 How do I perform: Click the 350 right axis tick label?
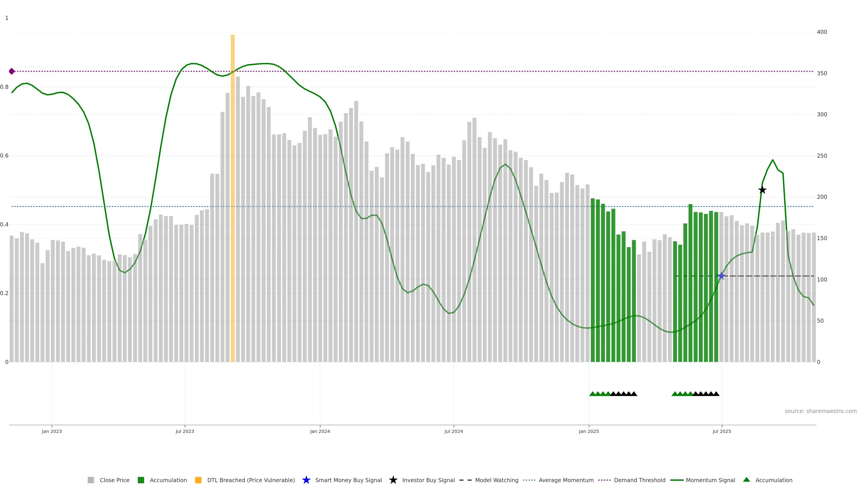(x=822, y=73)
